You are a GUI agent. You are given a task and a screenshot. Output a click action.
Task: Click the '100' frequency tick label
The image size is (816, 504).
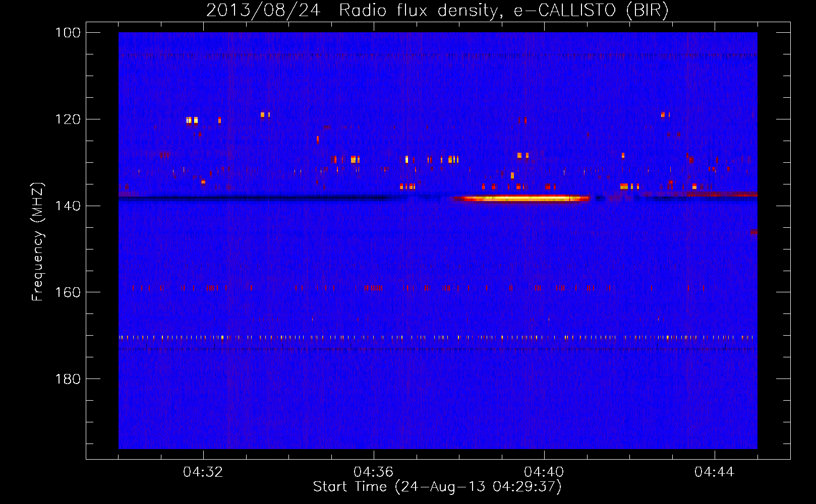pyautogui.click(x=68, y=33)
